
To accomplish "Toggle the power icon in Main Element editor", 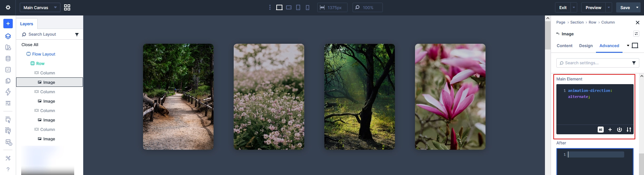I will pyautogui.click(x=619, y=130).
